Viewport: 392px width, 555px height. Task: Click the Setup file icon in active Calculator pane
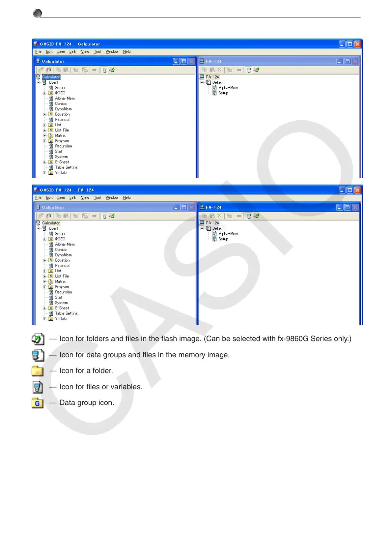pyautogui.click(x=51, y=88)
